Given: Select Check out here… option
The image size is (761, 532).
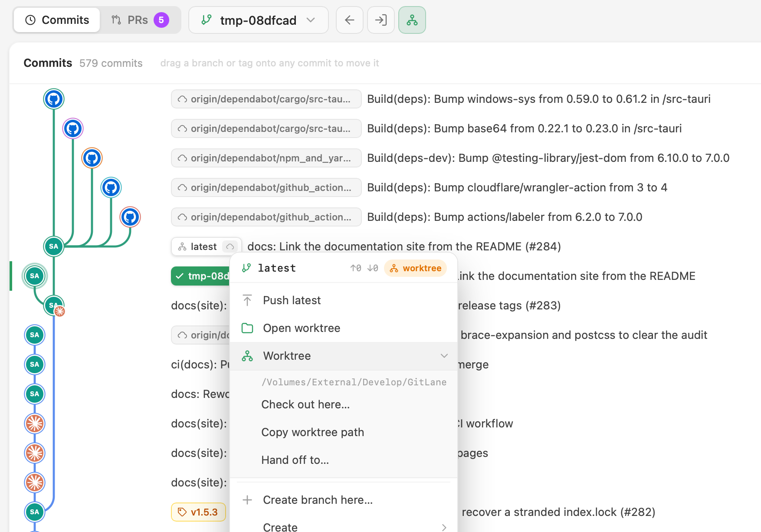Looking at the screenshot, I should pyautogui.click(x=343, y=404).
